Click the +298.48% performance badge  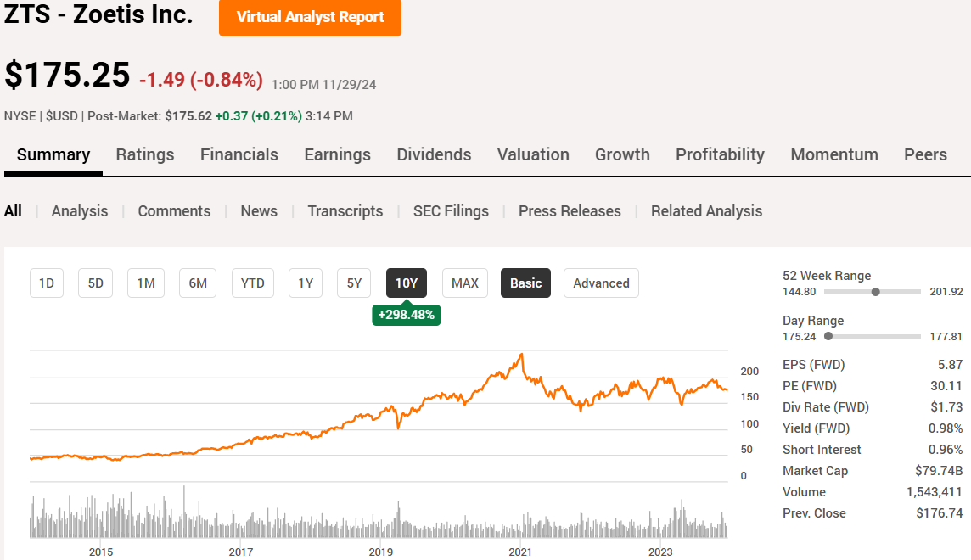(407, 315)
